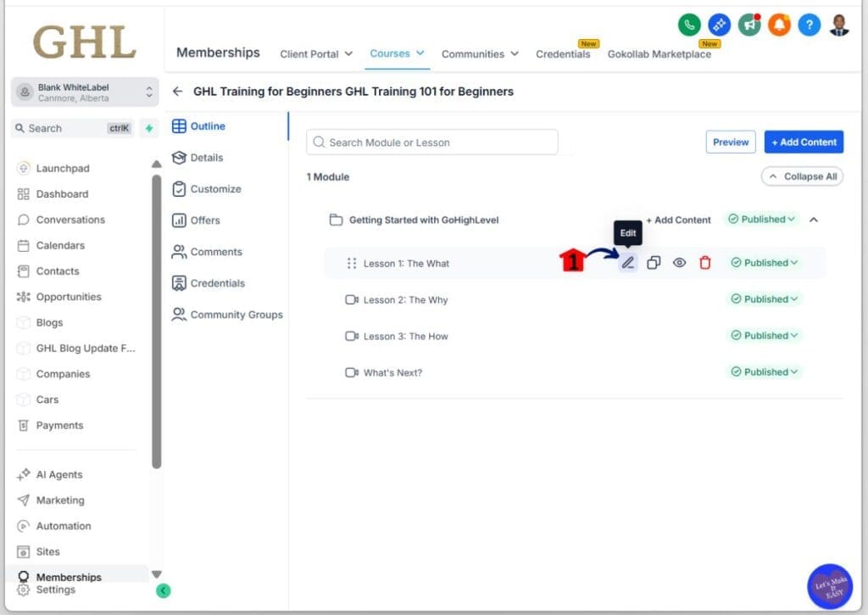Open the Automation section in the sidebar

62,525
